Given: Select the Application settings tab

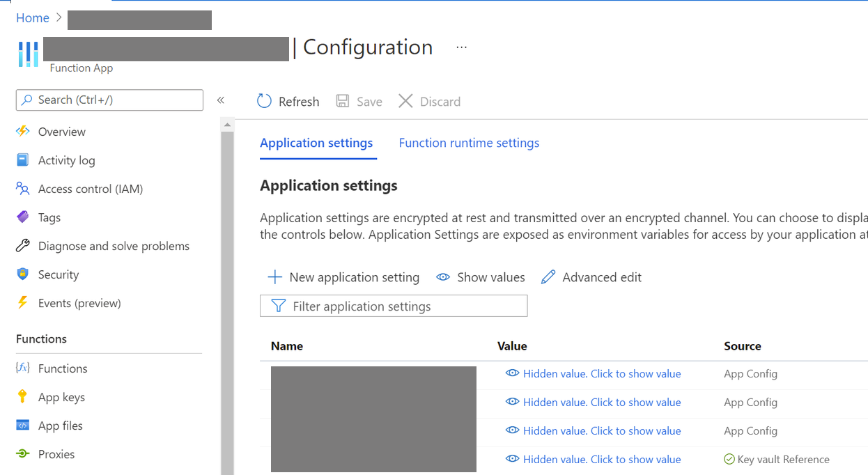Looking at the screenshot, I should pyautogui.click(x=316, y=143).
